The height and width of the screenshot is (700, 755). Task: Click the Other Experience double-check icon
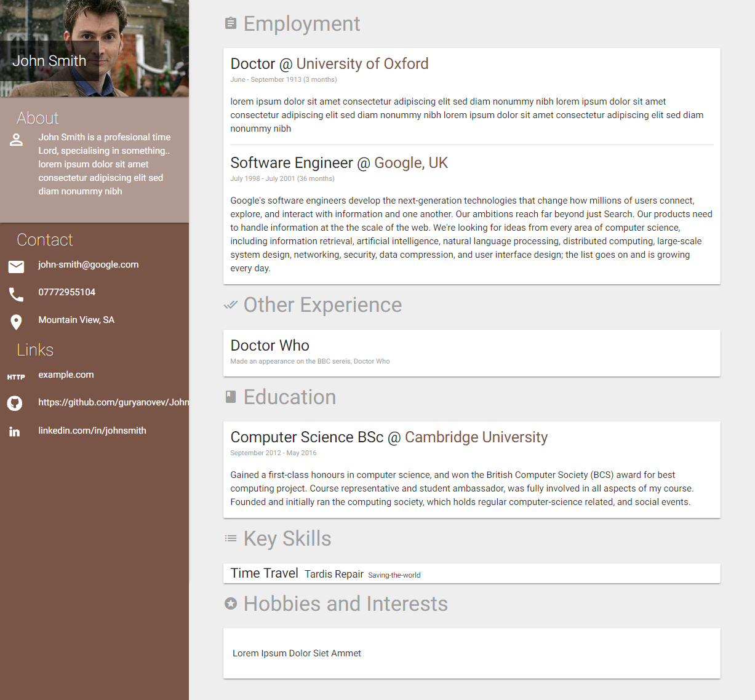(231, 304)
